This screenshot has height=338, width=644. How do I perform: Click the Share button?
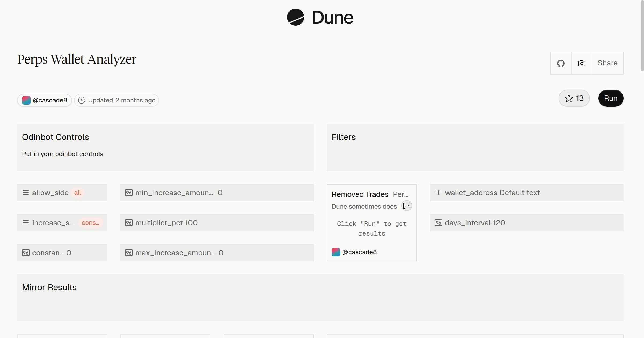(608, 63)
